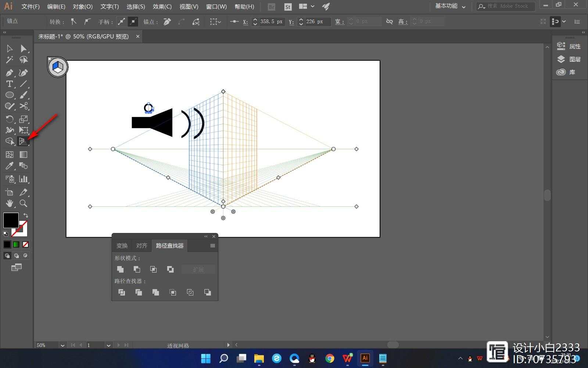This screenshot has width=588, height=368.
Task: Select the Pen tool
Action: coord(10,73)
